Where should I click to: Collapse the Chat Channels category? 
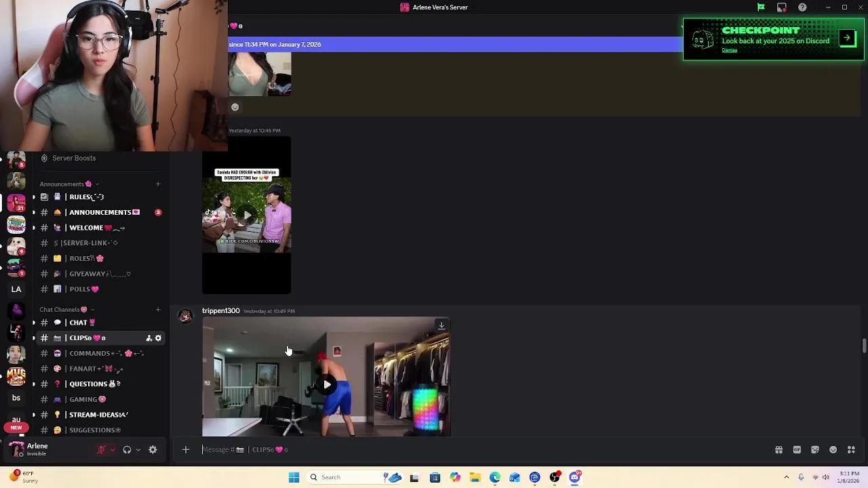pyautogui.click(x=66, y=310)
